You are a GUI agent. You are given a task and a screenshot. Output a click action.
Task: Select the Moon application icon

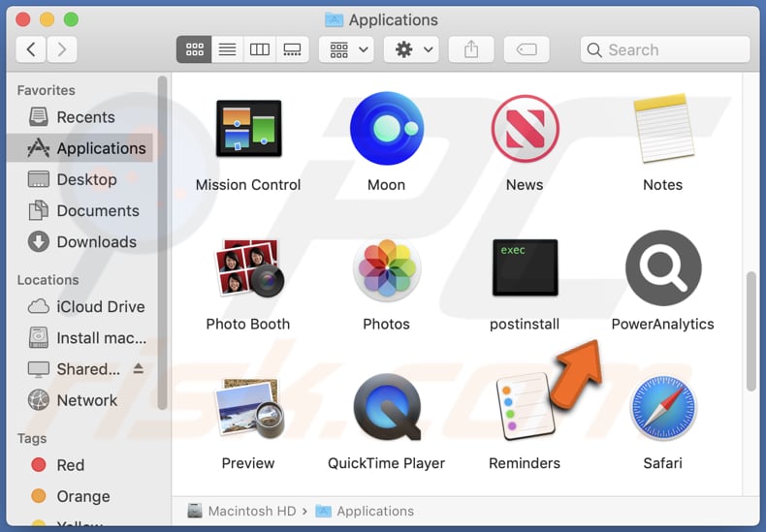(x=387, y=128)
